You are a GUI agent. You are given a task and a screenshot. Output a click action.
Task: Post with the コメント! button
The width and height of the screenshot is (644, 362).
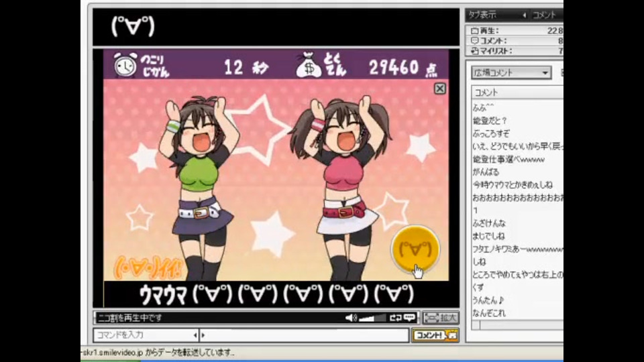click(435, 335)
